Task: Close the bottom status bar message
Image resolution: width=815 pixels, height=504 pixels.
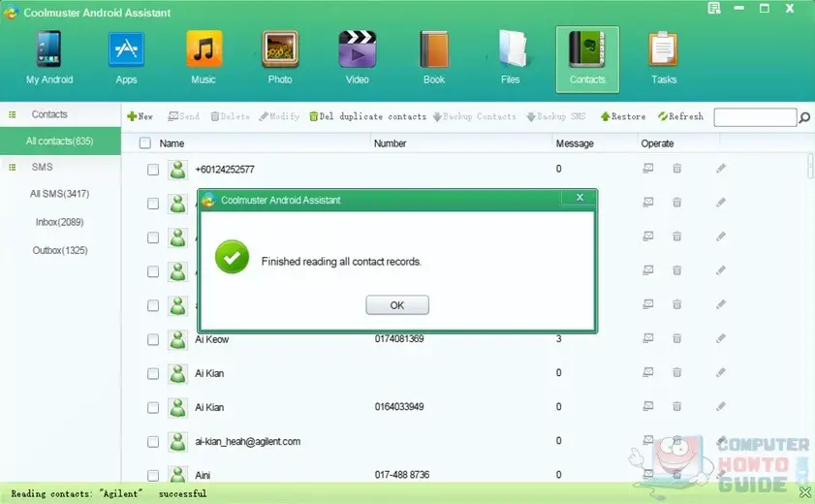Action: click(805, 492)
